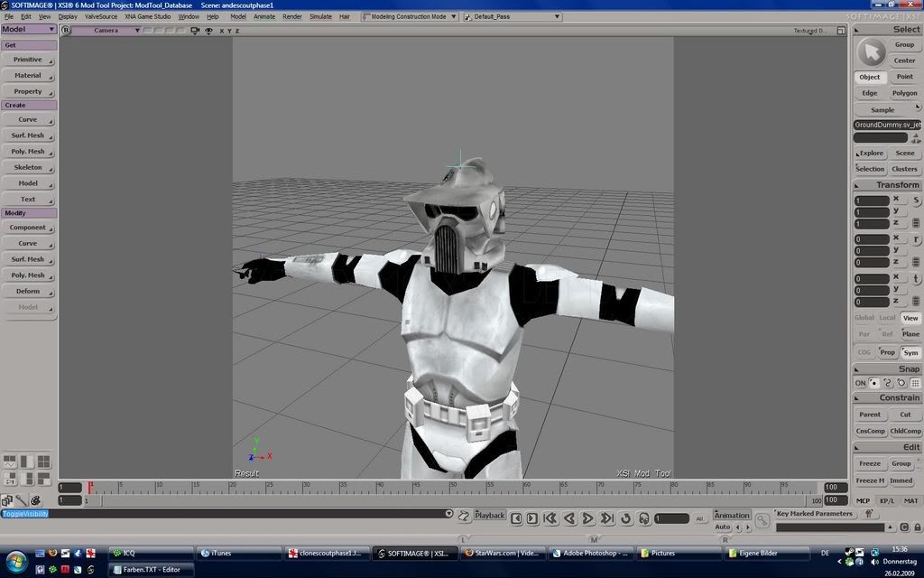Activate the Translate (t) transform tool

pos(917,278)
